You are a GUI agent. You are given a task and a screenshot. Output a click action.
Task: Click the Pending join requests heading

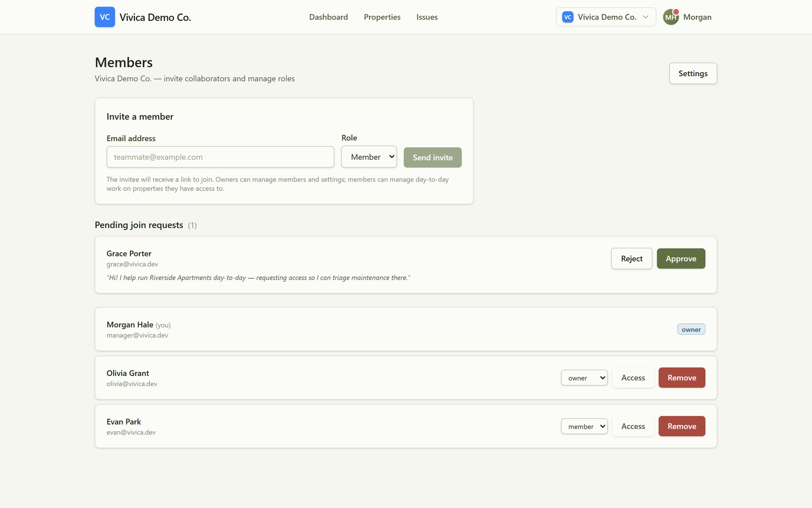click(139, 225)
